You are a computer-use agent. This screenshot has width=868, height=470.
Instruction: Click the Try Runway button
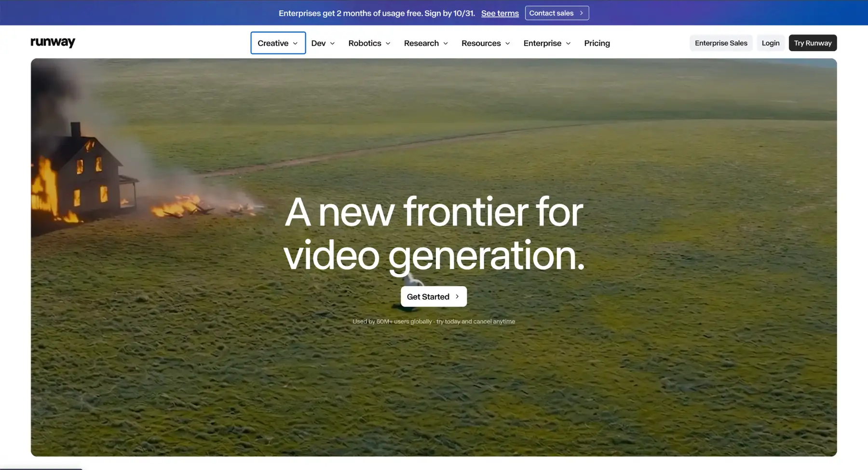tap(813, 43)
